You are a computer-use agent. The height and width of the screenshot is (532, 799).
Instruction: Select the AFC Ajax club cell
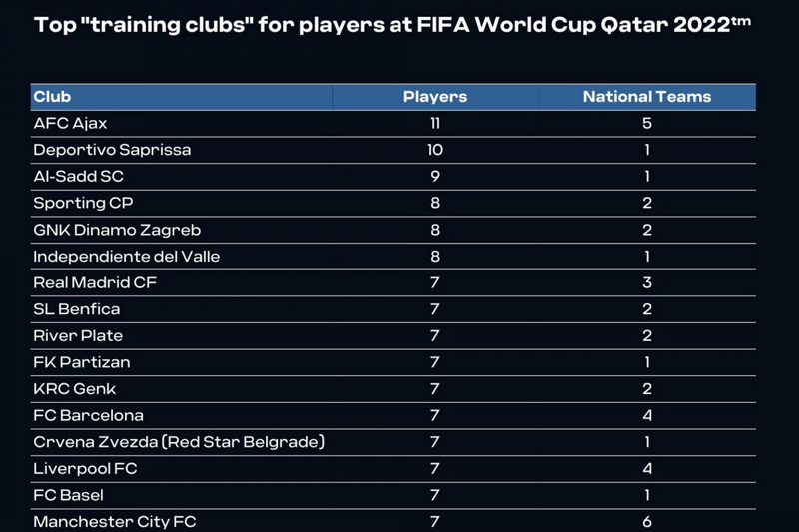pyautogui.click(x=70, y=124)
